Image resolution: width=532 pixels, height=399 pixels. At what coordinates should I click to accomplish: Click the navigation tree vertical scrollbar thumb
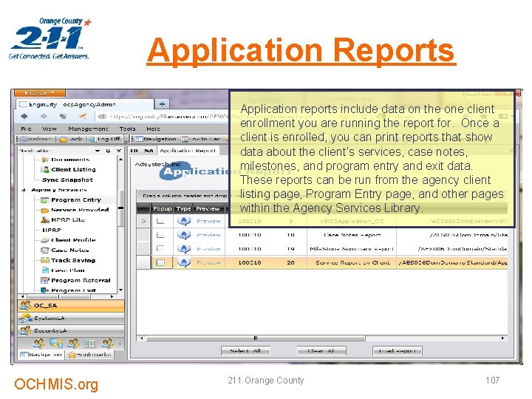tap(120, 208)
